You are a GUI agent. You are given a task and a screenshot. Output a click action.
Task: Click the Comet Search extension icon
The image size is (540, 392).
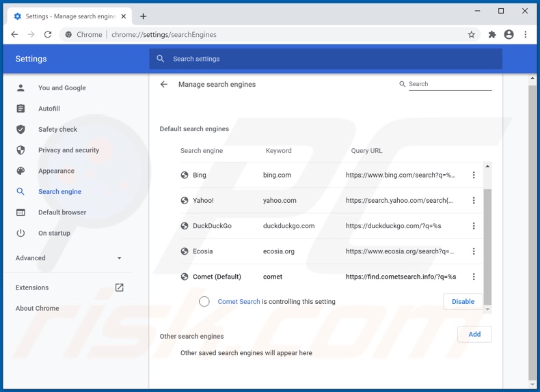point(204,301)
